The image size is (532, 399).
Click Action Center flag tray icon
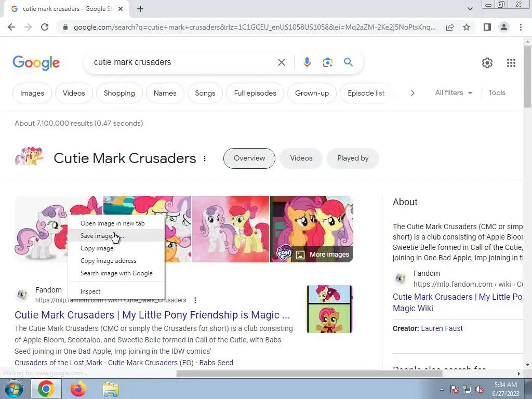tap(455, 390)
